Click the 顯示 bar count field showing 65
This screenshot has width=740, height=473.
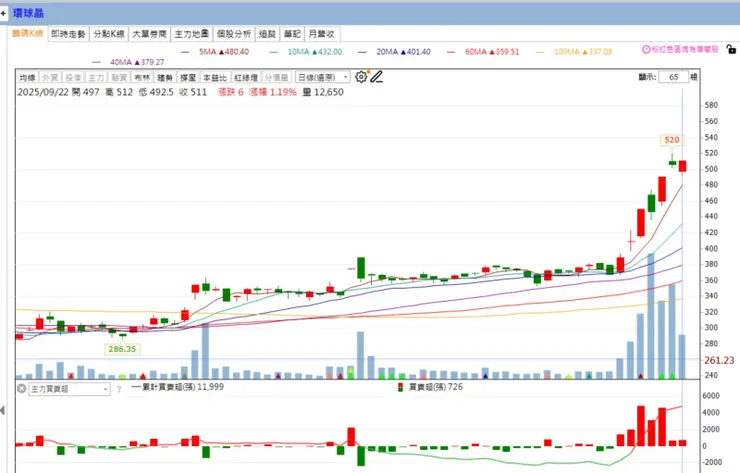(673, 77)
